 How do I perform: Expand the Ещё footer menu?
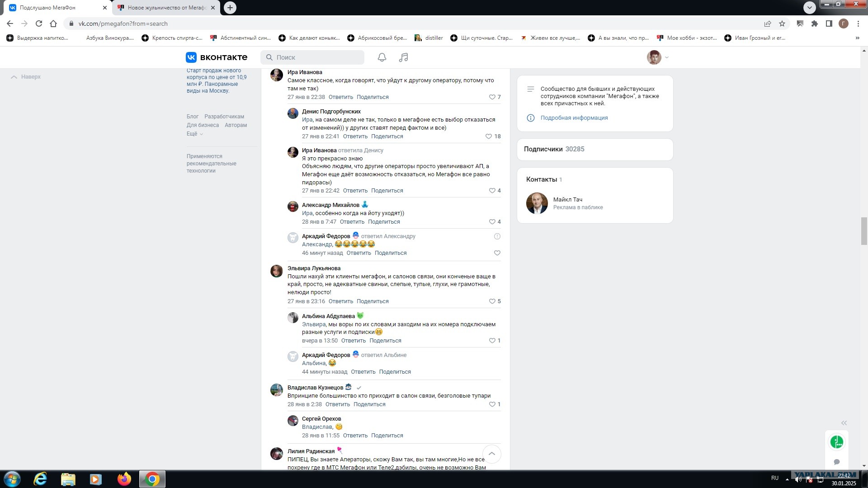pyautogui.click(x=195, y=134)
